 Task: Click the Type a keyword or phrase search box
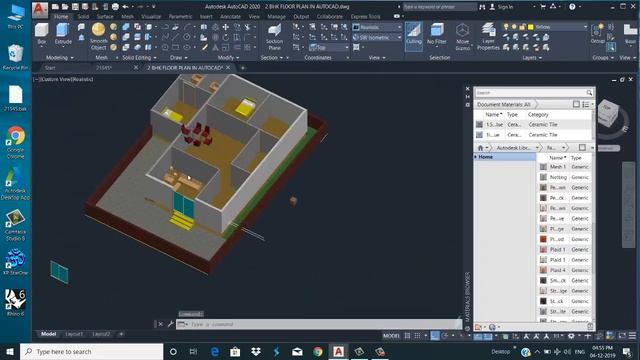(x=439, y=7)
